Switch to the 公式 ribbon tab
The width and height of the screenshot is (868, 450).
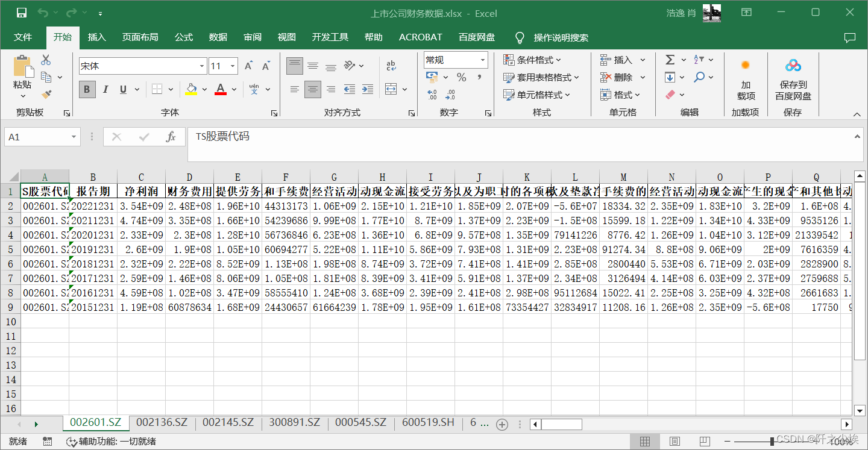pos(183,37)
